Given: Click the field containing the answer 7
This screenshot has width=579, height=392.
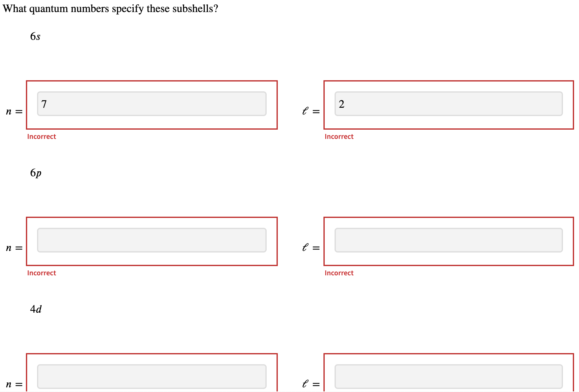Looking at the screenshot, I should tap(152, 104).
